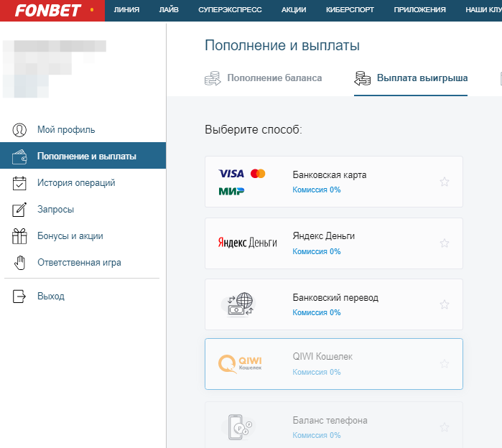Log out via Выход
This screenshot has height=448, width=502.
51,296
